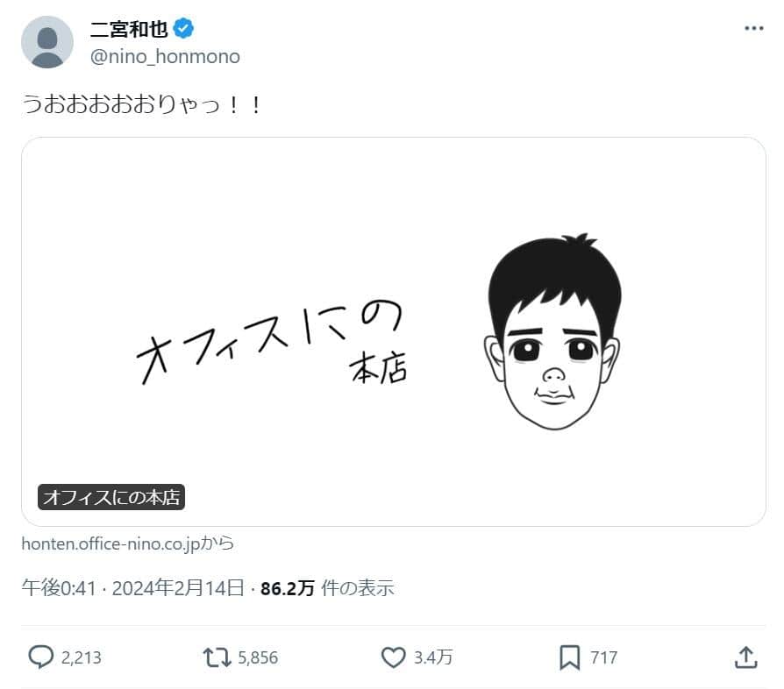Open the profile avatar of 二宮和也
The image size is (784, 689).
[48, 40]
